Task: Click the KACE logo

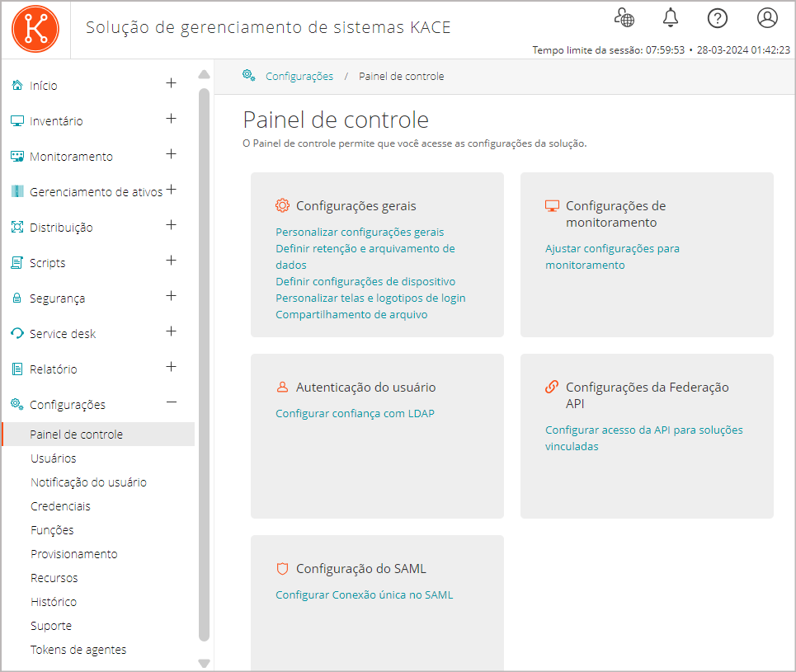Action: click(x=35, y=28)
